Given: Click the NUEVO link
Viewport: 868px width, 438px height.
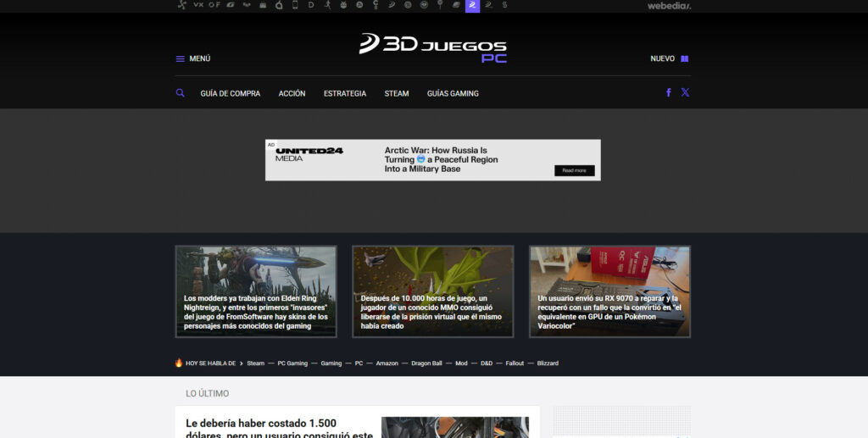Looking at the screenshot, I should click(x=662, y=58).
